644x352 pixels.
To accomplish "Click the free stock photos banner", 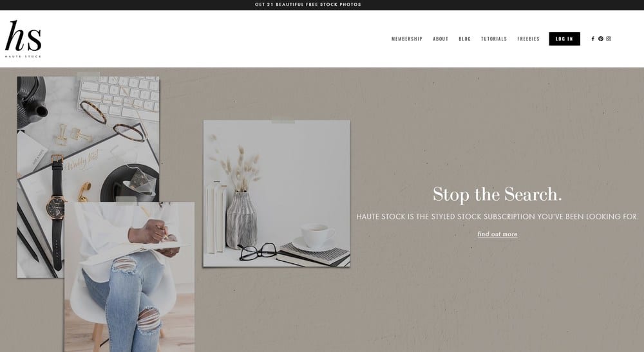I will click(308, 5).
